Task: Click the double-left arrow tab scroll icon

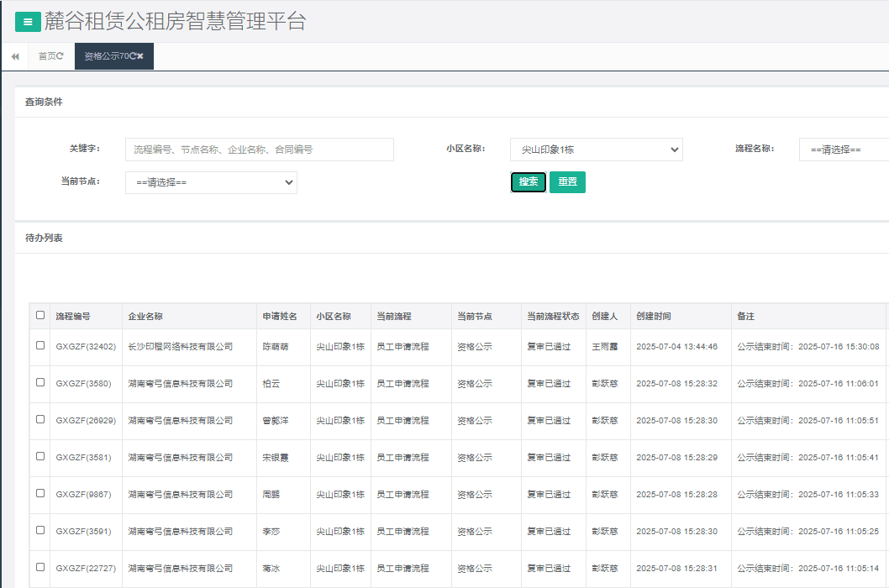Action: pyautogui.click(x=15, y=56)
